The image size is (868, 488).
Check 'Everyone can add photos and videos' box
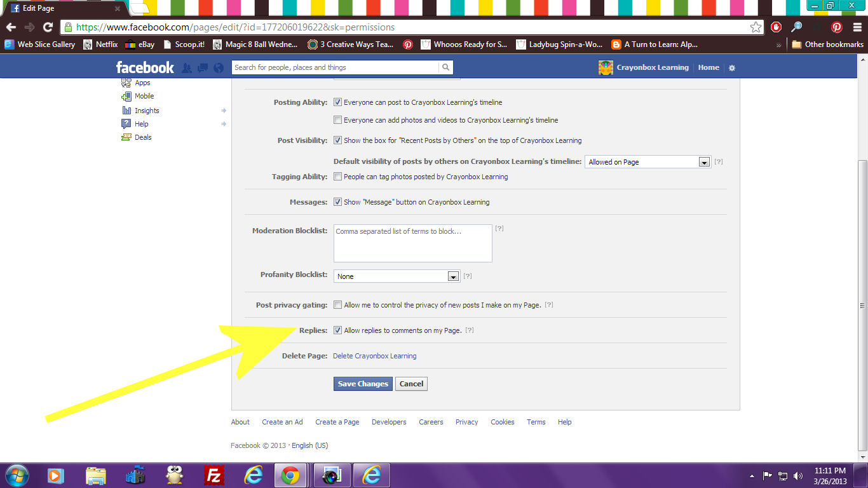point(338,120)
